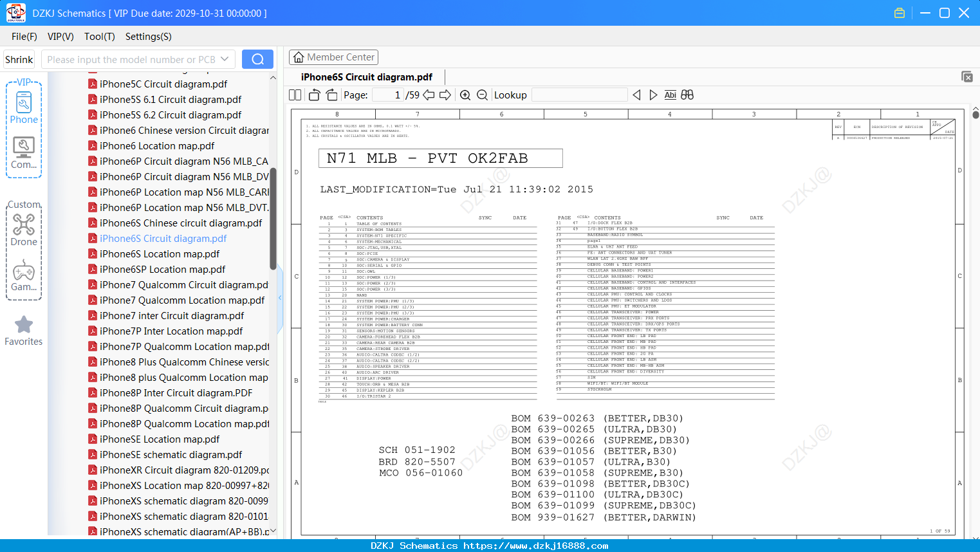Open Favorites star in sidebar

tap(24, 331)
